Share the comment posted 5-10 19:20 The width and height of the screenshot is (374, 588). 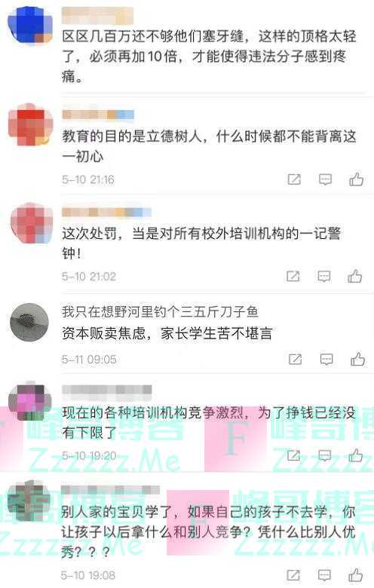(x=294, y=455)
